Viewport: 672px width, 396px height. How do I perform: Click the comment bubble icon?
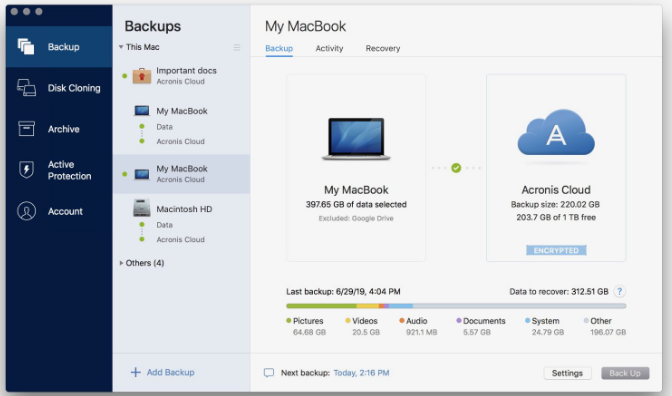point(269,372)
